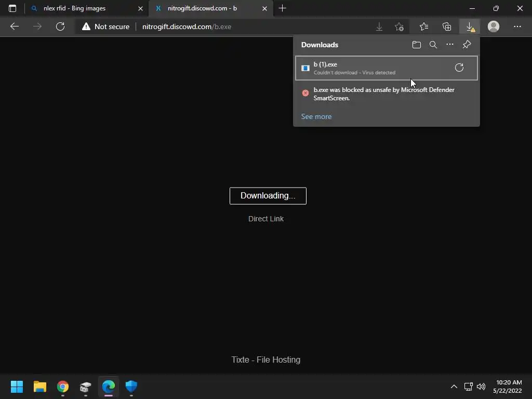Open the box app icon on the taskbar
Screen dimensions: 532x399
click(86, 387)
